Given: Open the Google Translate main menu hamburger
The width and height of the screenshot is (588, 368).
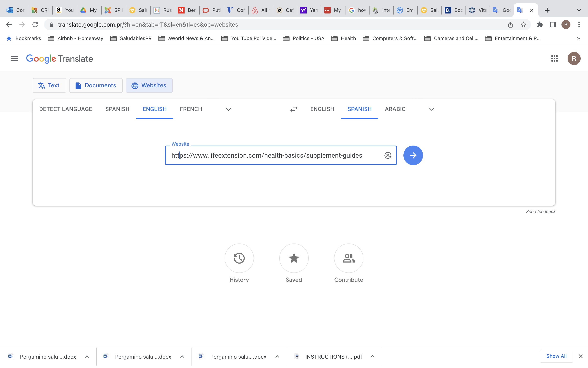Looking at the screenshot, I should click(x=14, y=58).
